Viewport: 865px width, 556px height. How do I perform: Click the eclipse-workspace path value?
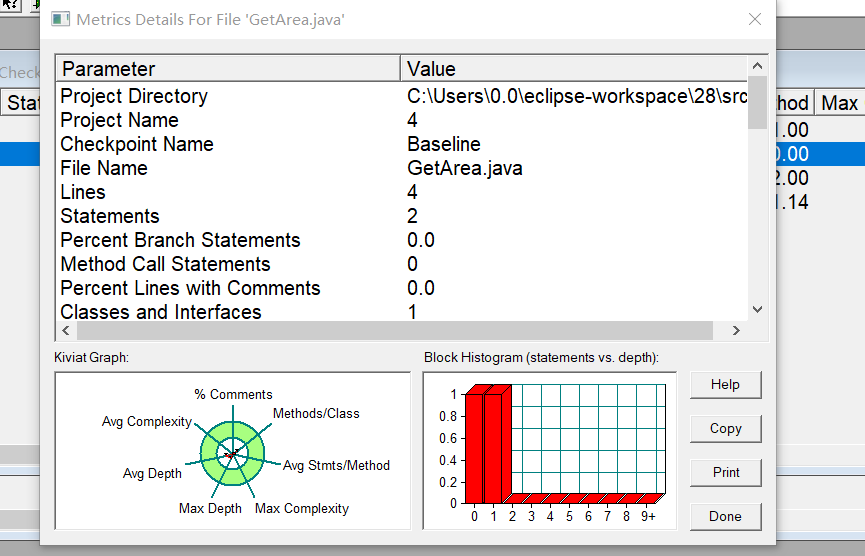(577, 96)
